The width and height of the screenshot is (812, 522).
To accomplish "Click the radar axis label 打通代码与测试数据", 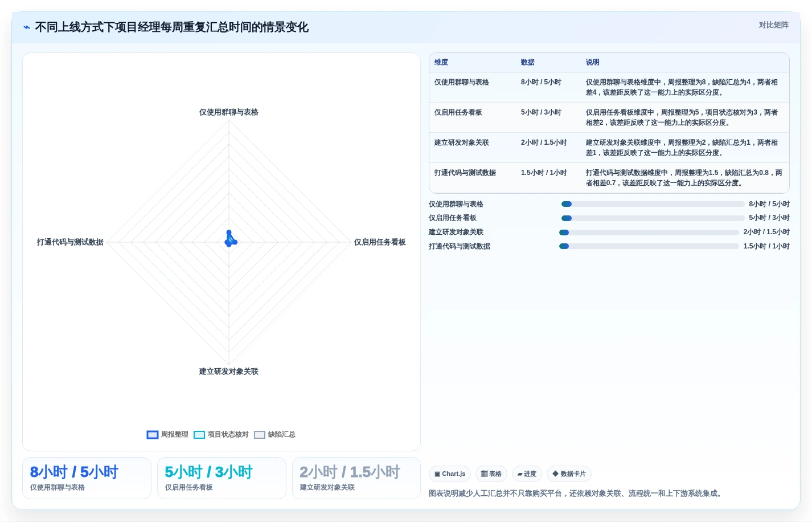I will (70, 242).
